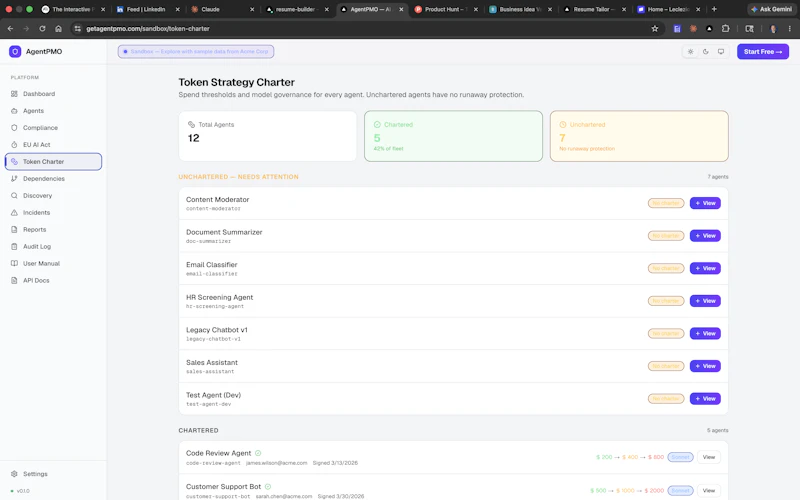Click the Email Classifier row title
Viewport: 800px width, 500px height.
[x=212, y=265]
